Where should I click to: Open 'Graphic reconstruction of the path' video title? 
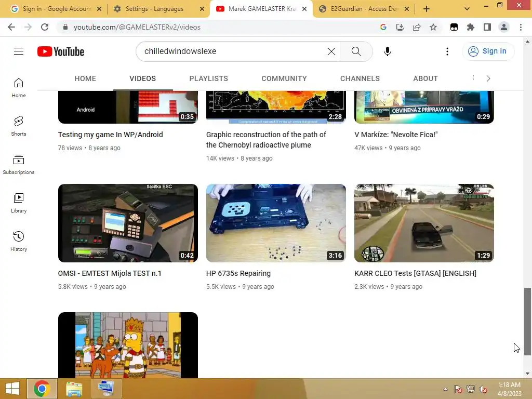coord(266,140)
